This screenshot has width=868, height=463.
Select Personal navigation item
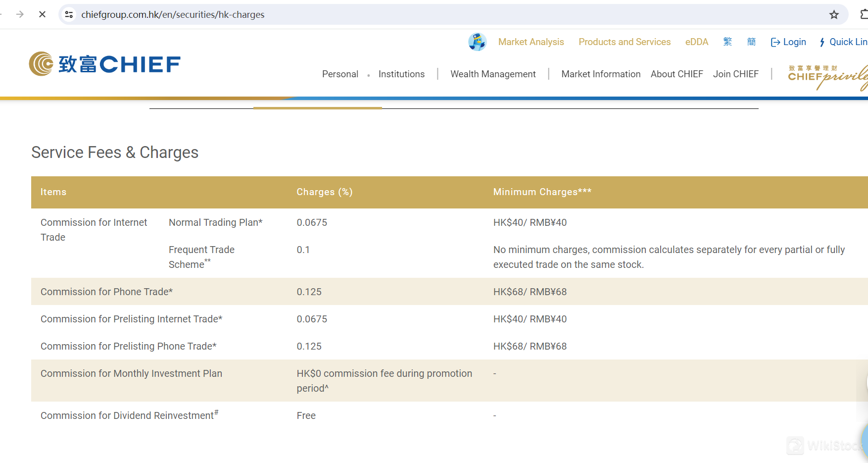tap(340, 74)
